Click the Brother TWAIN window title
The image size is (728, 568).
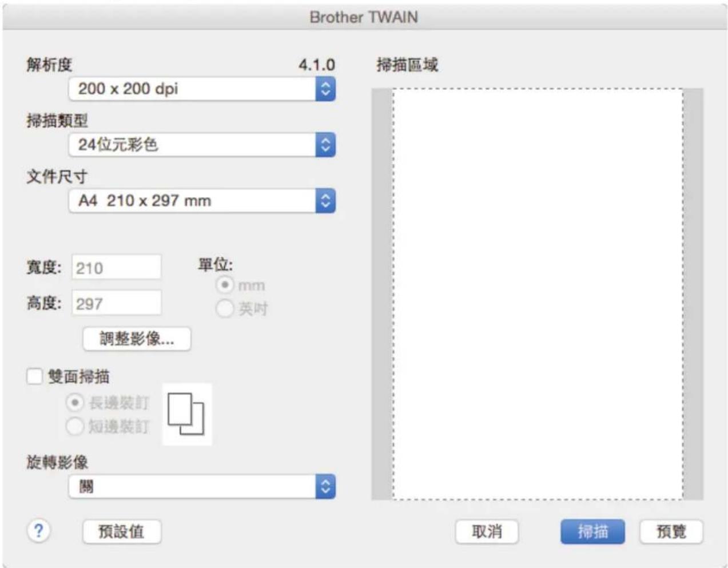(x=364, y=17)
